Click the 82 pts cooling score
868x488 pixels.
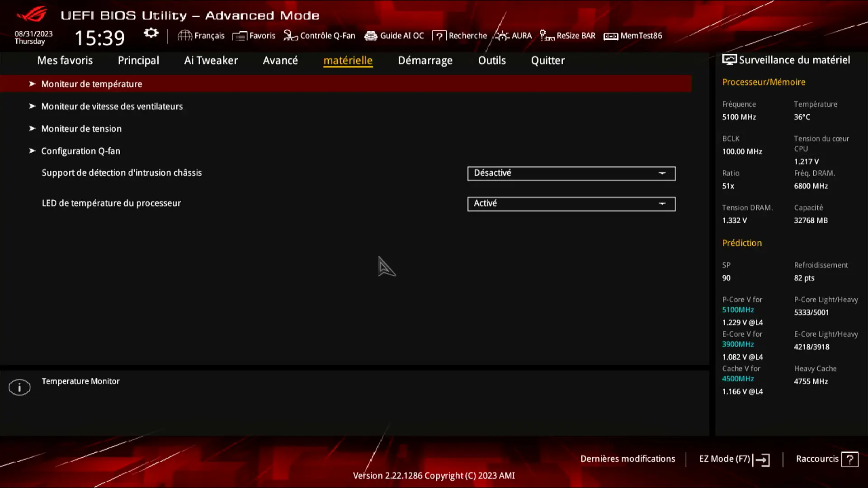pos(804,278)
